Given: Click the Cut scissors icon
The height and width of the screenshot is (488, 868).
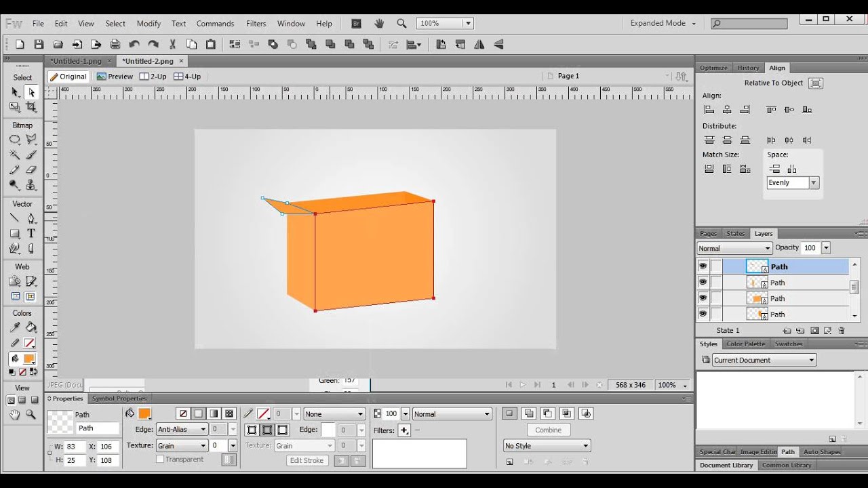Looking at the screenshot, I should click(x=172, y=45).
